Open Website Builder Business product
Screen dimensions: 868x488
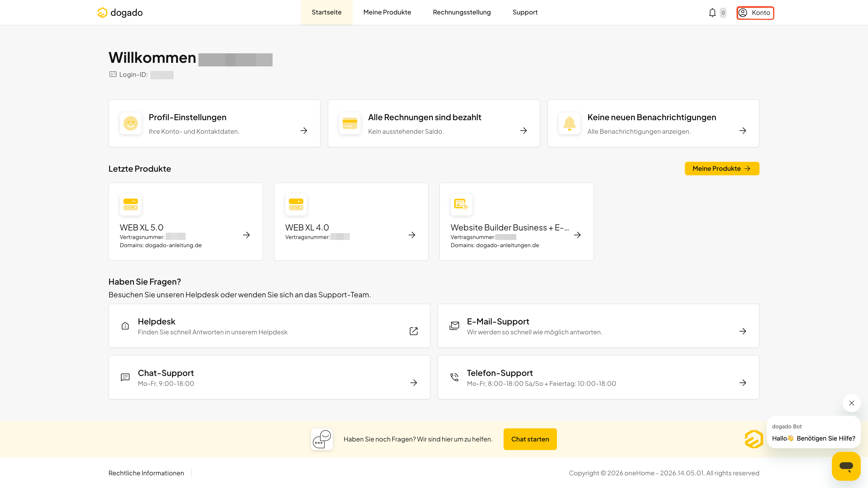pyautogui.click(x=509, y=227)
